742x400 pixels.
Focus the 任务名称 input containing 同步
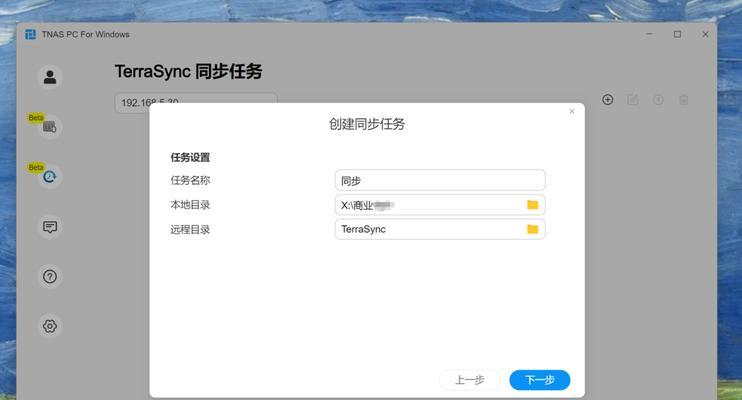click(x=440, y=180)
